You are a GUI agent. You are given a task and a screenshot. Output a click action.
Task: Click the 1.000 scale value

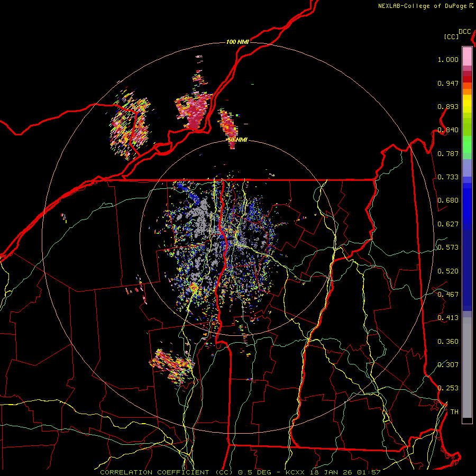(x=448, y=59)
